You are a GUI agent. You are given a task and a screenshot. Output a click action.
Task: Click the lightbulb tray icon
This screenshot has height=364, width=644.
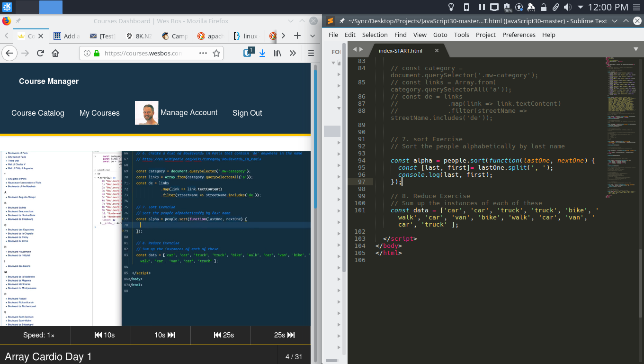451,7
